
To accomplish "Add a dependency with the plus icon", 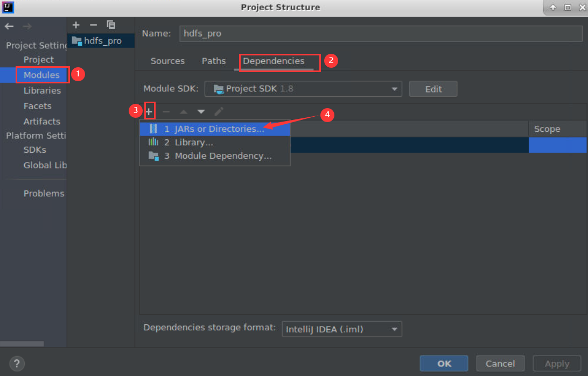I will pyautogui.click(x=149, y=111).
